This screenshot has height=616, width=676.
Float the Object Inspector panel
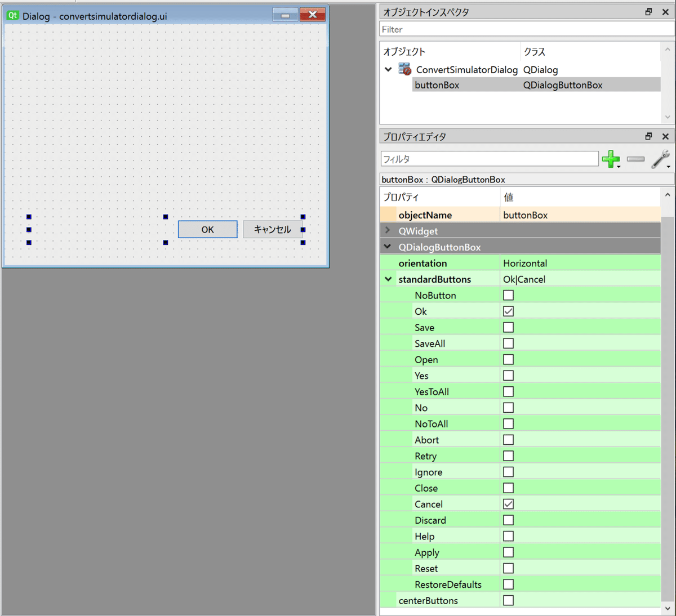[649, 12]
